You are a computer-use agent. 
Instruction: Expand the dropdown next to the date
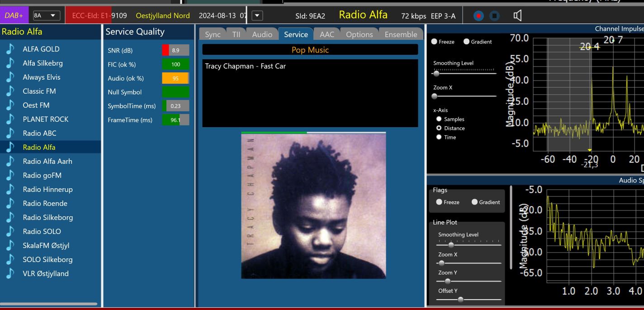tap(257, 15)
